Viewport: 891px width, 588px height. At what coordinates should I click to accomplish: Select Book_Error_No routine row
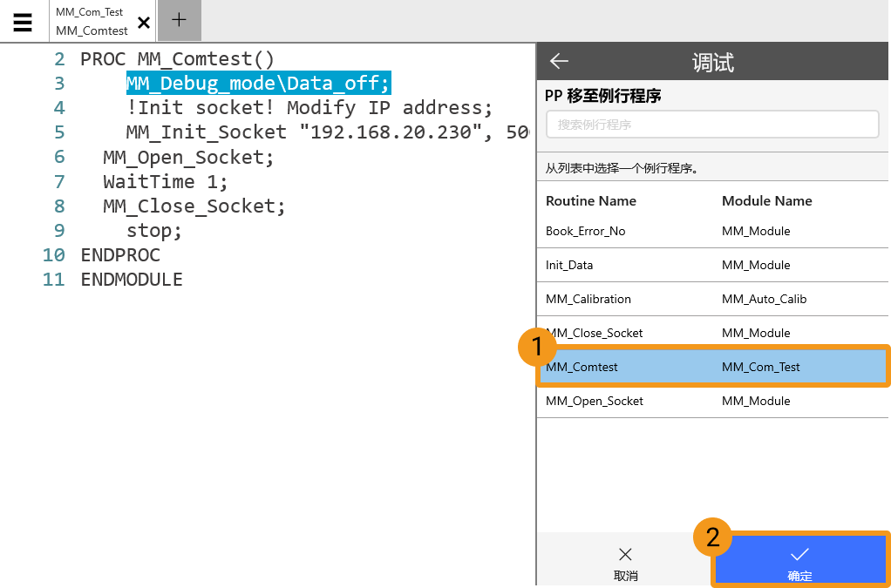click(x=712, y=231)
